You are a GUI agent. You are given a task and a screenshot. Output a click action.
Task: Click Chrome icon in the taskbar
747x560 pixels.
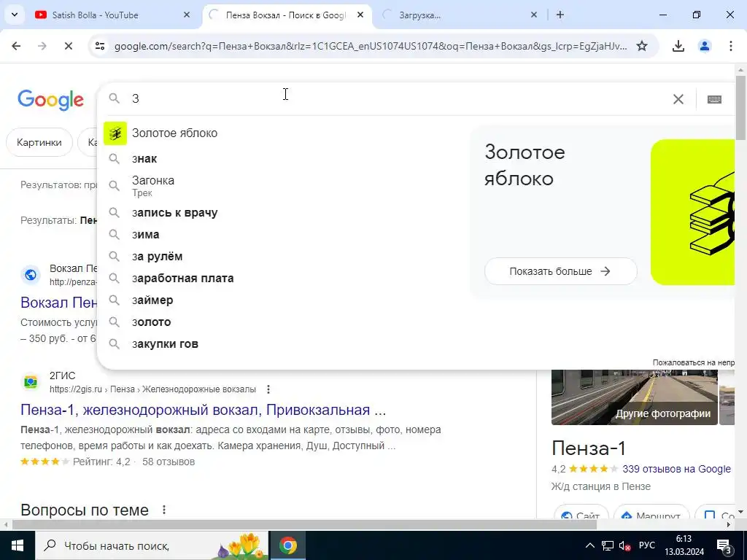[287, 545]
